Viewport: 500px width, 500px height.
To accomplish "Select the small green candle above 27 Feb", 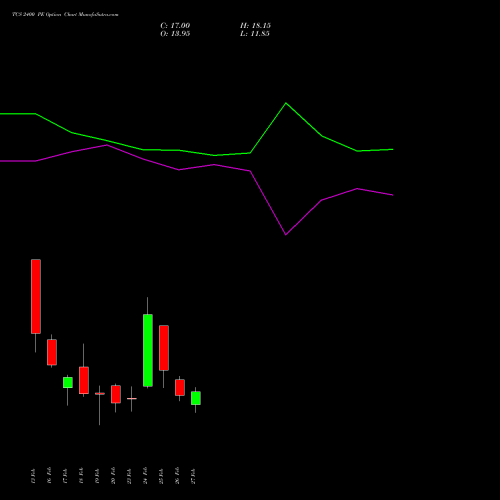I will tap(196, 398).
